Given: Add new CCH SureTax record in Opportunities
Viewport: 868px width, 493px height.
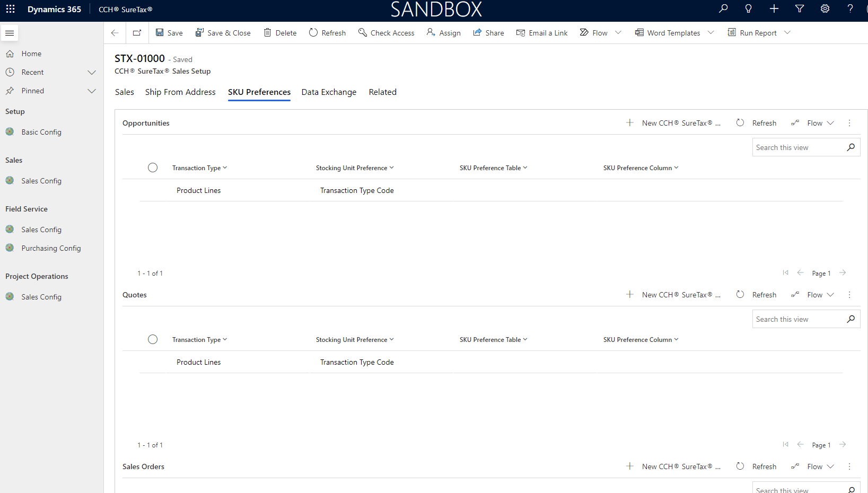Looking at the screenshot, I should point(673,123).
